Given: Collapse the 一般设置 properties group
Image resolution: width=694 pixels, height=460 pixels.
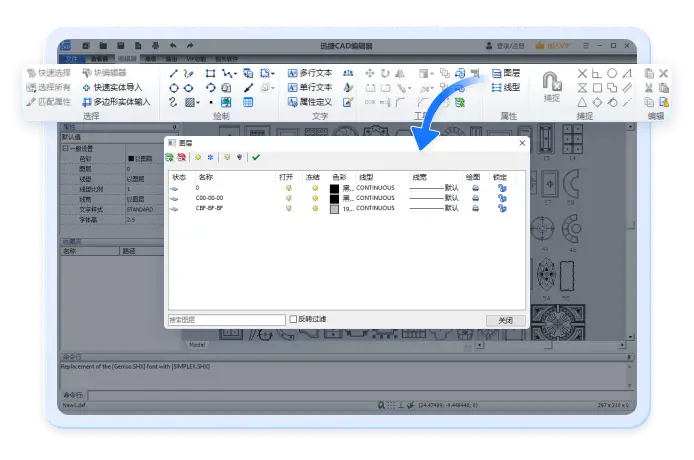Looking at the screenshot, I should (65, 148).
